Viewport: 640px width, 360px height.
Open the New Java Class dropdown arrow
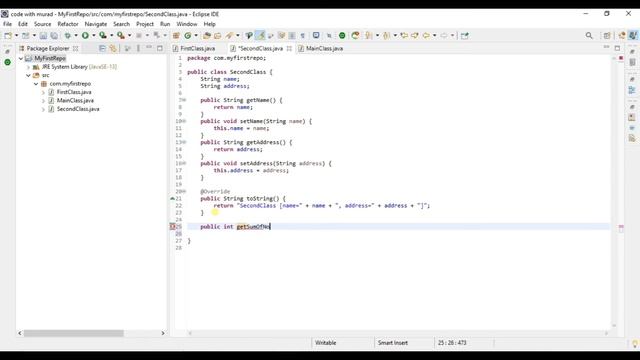click(196, 36)
